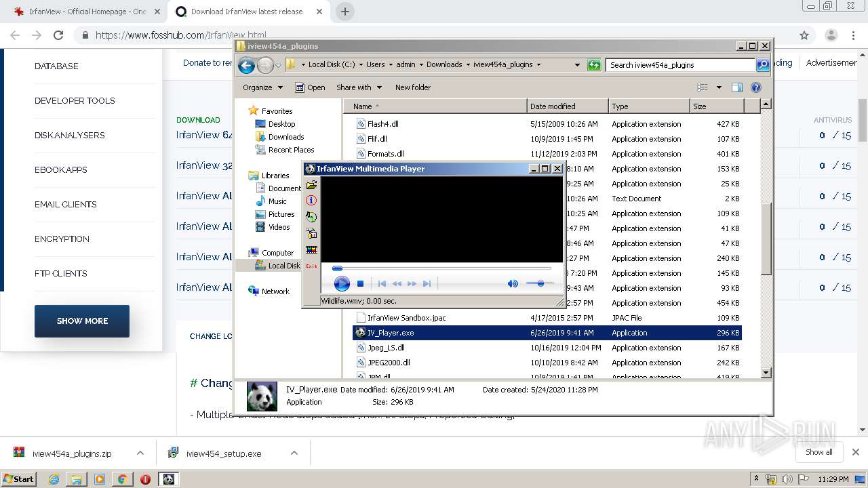Screen dimensions: 868x488
Task: Open ENCRYPTION category link
Action: tap(62, 239)
